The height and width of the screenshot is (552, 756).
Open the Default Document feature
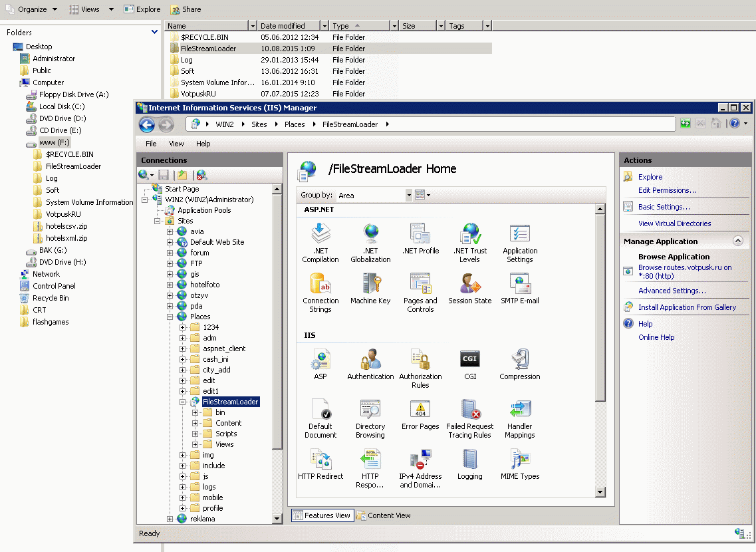pos(320,418)
